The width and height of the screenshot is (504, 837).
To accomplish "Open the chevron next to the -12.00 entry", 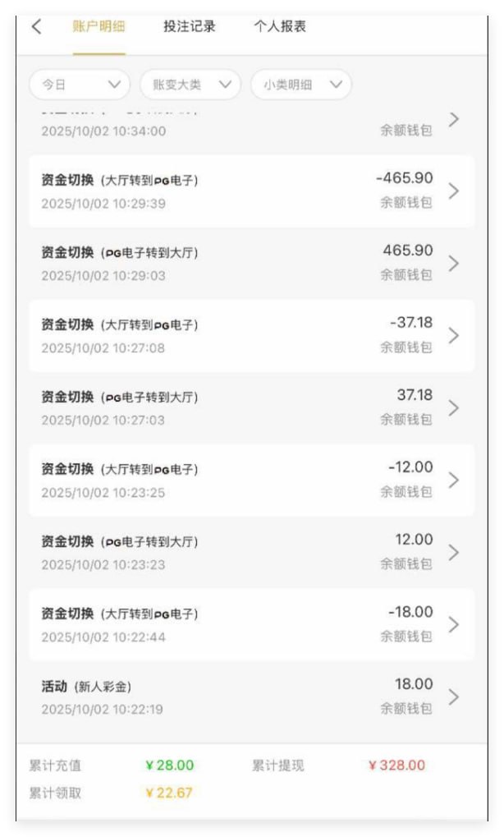I will click(455, 480).
